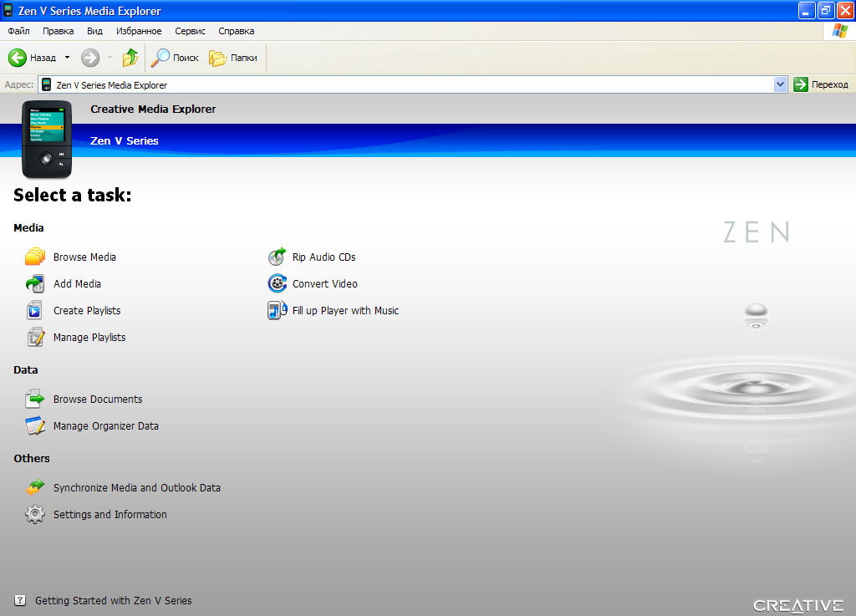Open Getting Started with Zen V Series
The width and height of the screenshot is (856, 616).
pos(114,600)
